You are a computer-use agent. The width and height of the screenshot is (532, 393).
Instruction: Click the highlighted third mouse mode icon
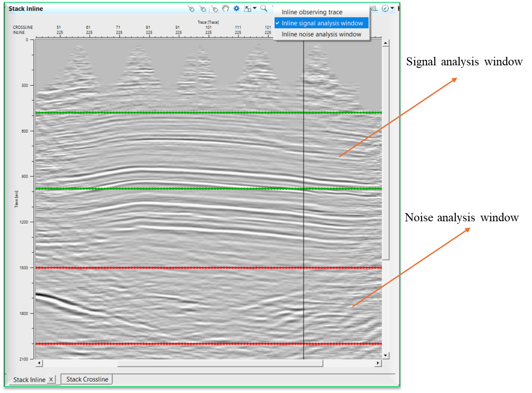(214, 9)
